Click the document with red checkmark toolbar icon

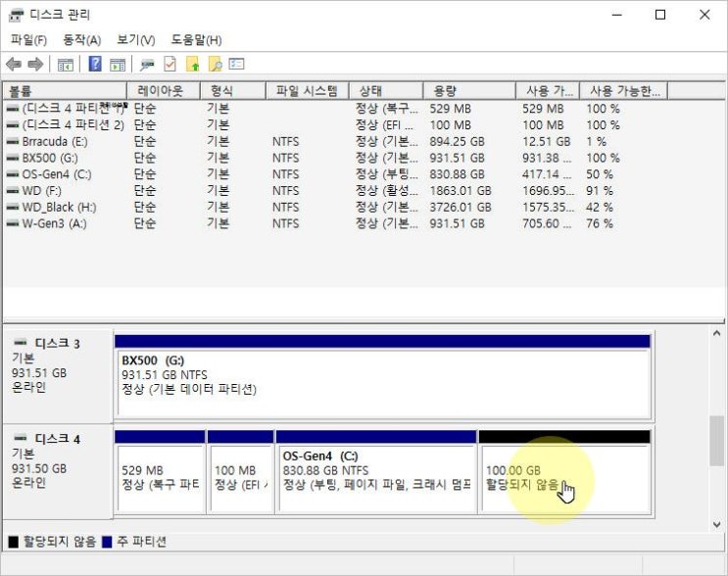point(170,64)
